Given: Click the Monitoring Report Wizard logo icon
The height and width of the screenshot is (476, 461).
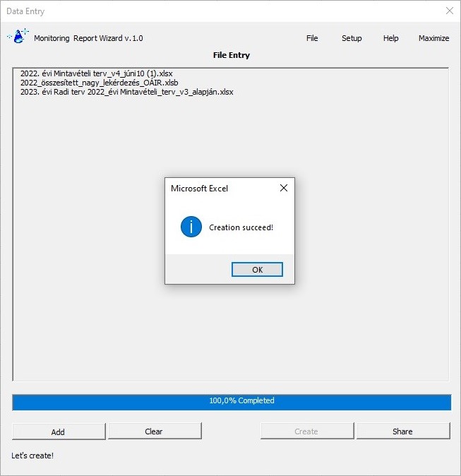Looking at the screenshot, I should pyautogui.click(x=18, y=37).
